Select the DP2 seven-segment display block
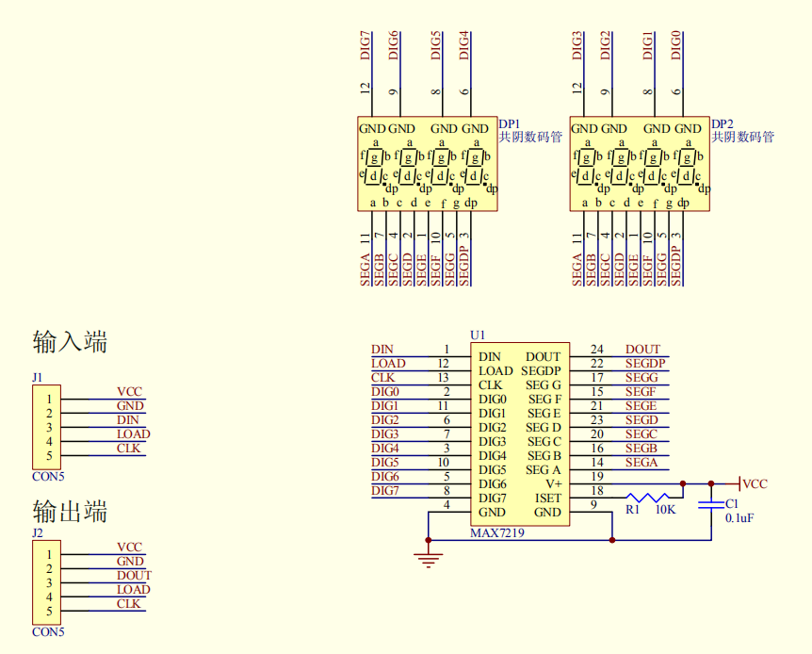 click(x=640, y=164)
